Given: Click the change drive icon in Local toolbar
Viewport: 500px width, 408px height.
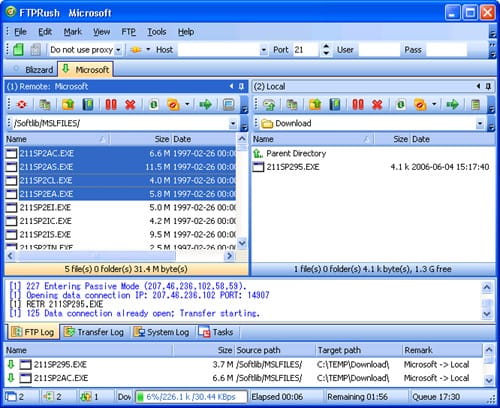Looking at the screenshot, I should tap(269, 105).
